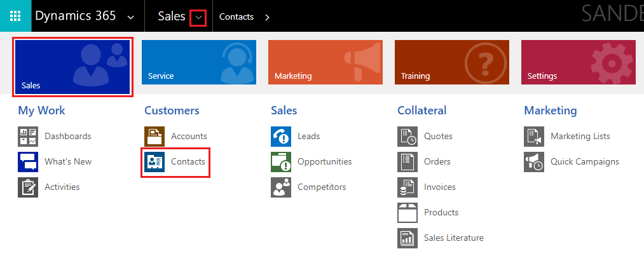
Task: Click the Dashboards icon under My Work
Action: coord(28,136)
